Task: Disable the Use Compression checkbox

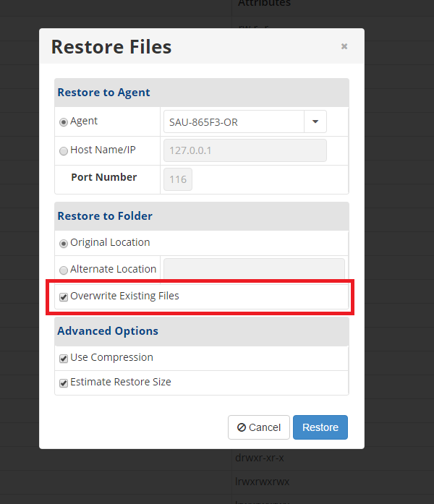Action: click(64, 359)
